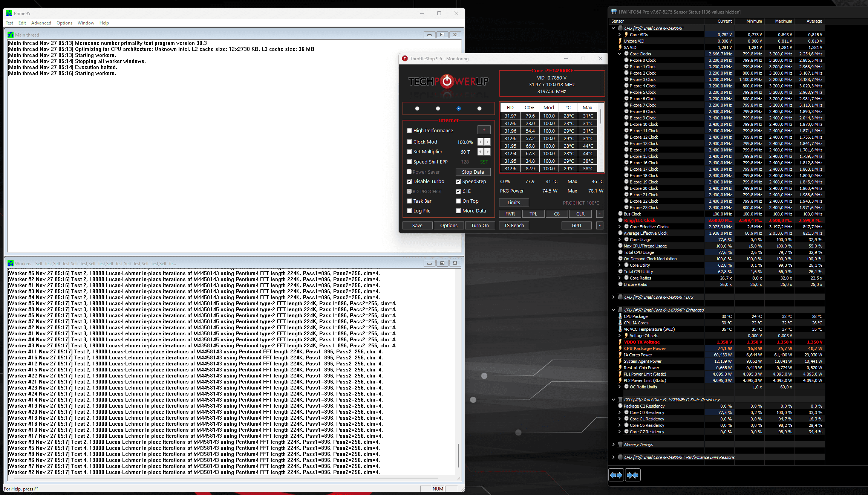This screenshot has width=868, height=495.
Task: Minimize the Main thread child window
Action: click(x=429, y=35)
